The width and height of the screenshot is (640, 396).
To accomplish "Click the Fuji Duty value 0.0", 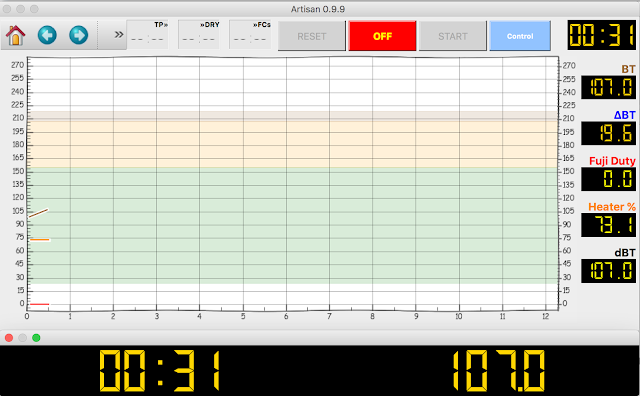I will 609,179.
